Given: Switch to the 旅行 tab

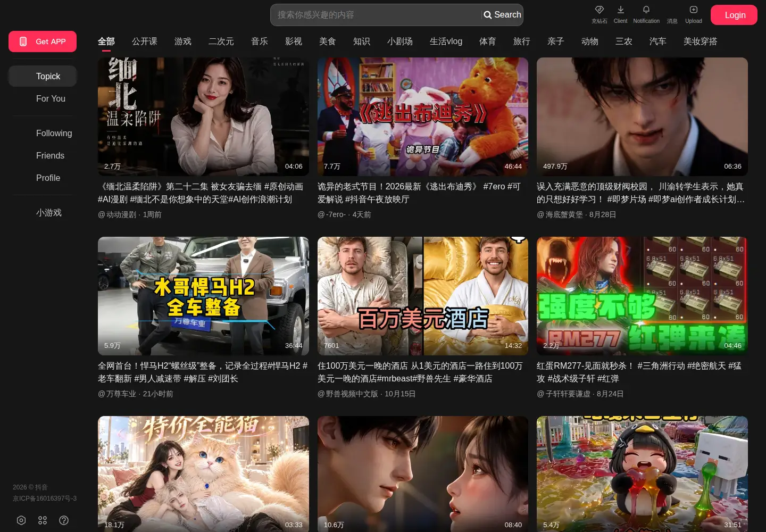Looking at the screenshot, I should [522, 41].
